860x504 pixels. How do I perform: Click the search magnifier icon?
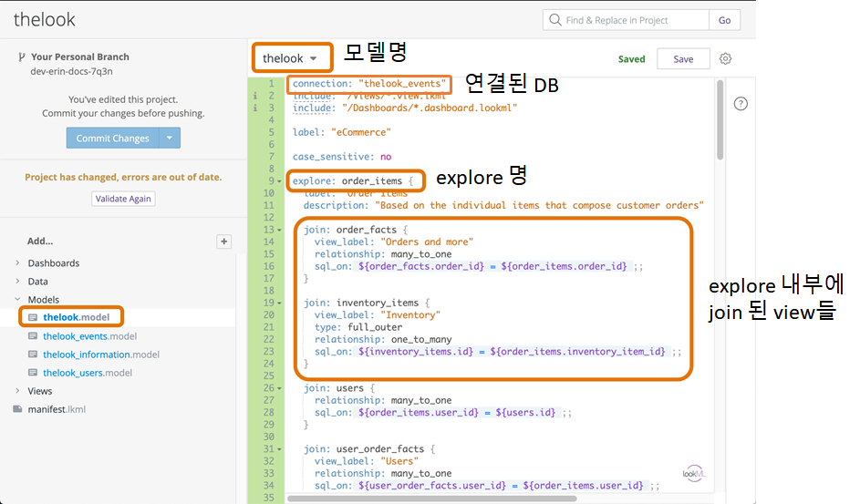click(555, 20)
